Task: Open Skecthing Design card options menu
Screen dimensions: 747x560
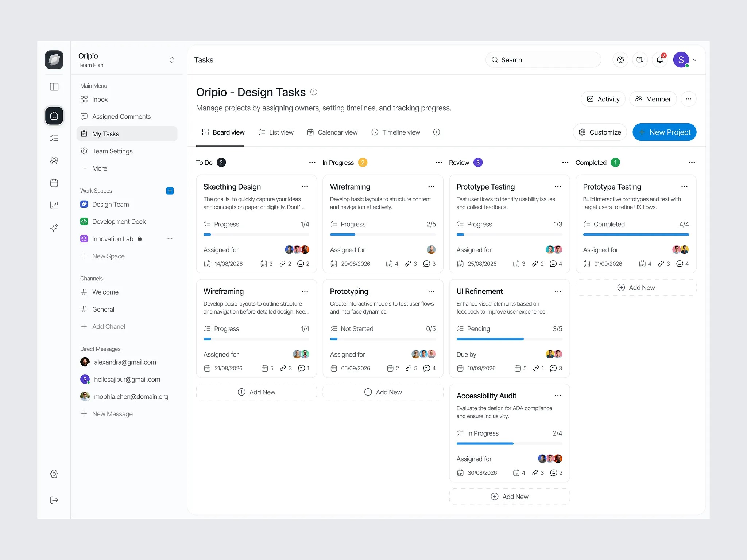Action: pyautogui.click(x=305, y=187)
